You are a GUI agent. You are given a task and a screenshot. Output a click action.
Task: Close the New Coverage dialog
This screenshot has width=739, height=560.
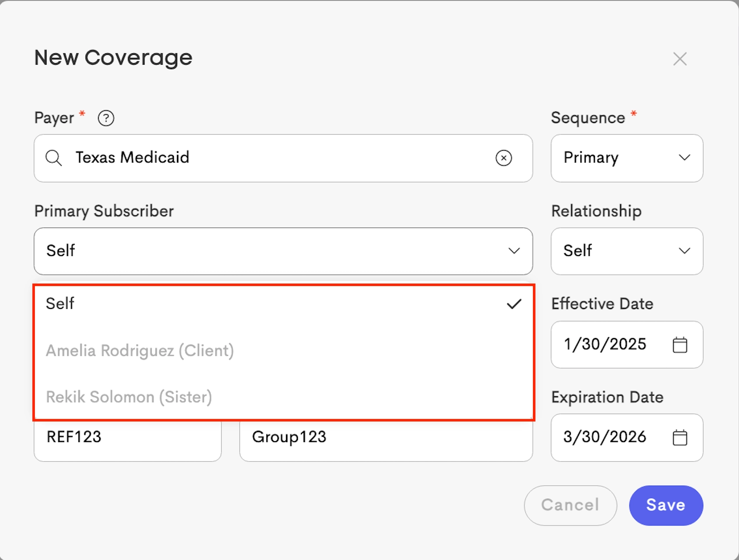point(680,59)
